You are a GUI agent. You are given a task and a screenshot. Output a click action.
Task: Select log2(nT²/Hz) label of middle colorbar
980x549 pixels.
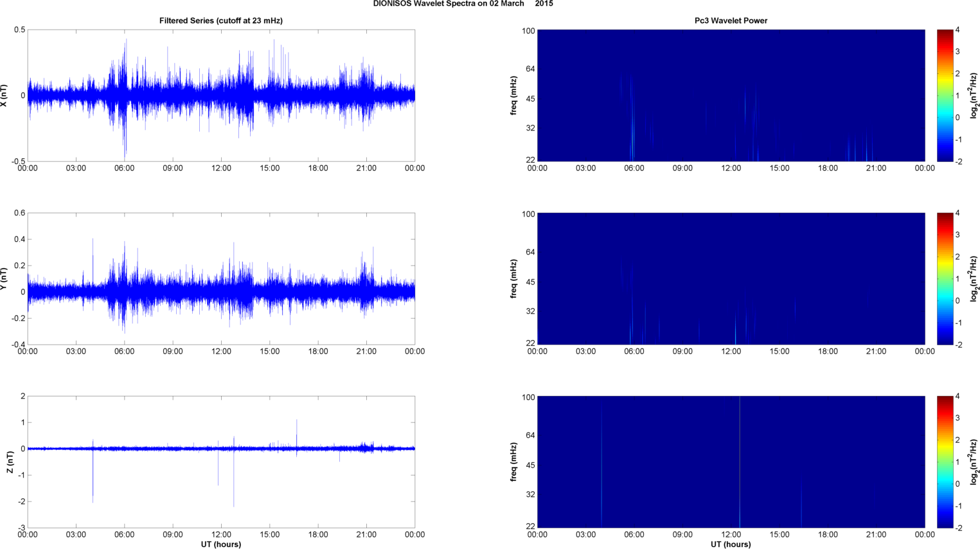click(x=974, y=279)
